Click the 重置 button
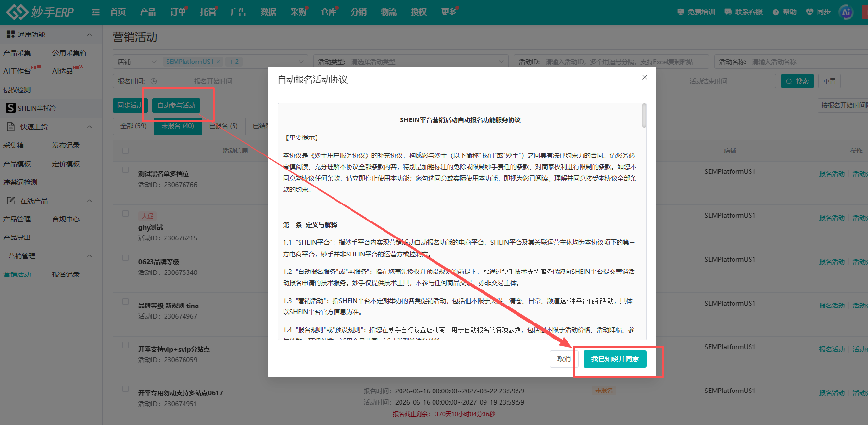Image resolution: width=868 pixels, height=425 pixels. pos(830,81)
